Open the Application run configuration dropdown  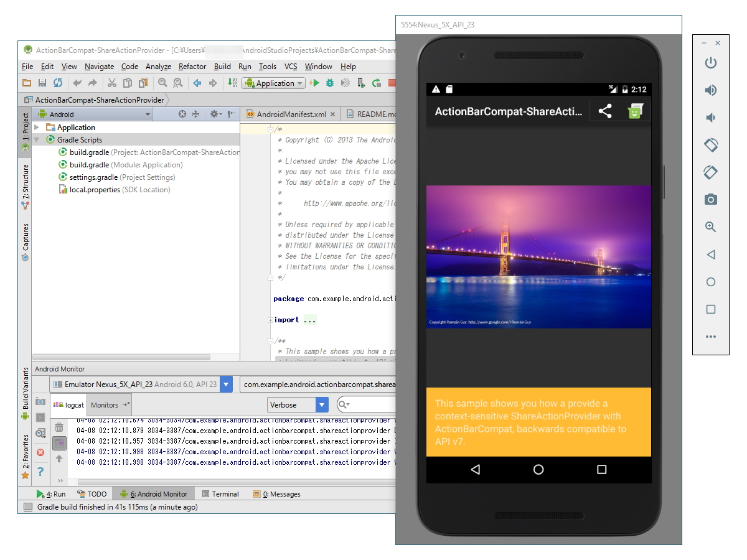click(x=273, y=83)
